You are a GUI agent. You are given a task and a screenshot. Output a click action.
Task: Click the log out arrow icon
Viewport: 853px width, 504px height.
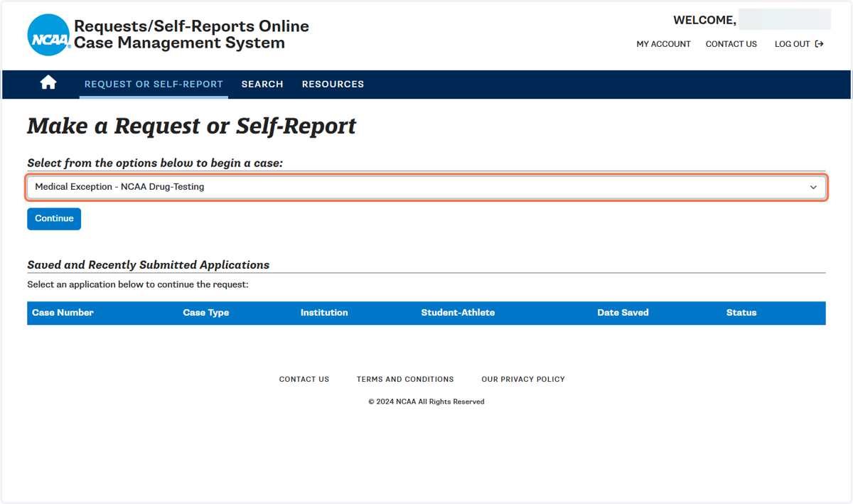[x=819, y=44]
